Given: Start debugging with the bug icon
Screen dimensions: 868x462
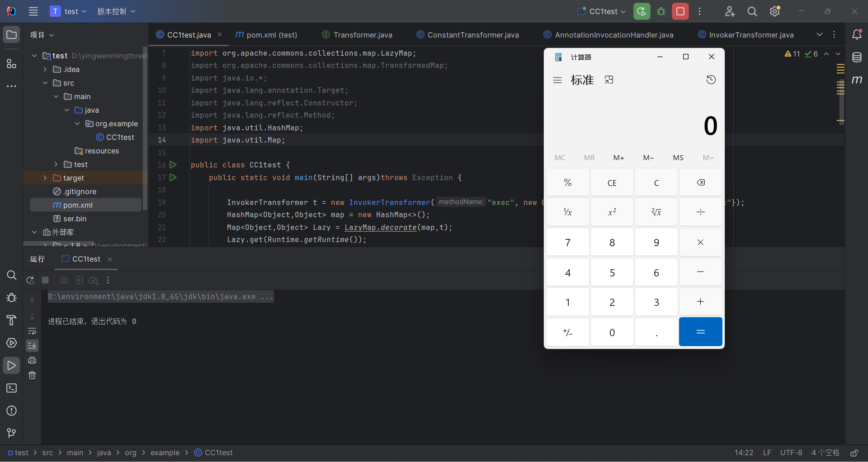Looking at the screenshot, I should click(661, 11).
